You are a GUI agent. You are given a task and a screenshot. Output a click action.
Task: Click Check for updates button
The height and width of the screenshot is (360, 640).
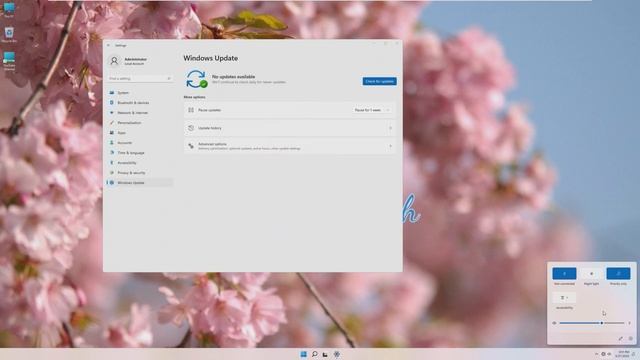coord(380,81)
